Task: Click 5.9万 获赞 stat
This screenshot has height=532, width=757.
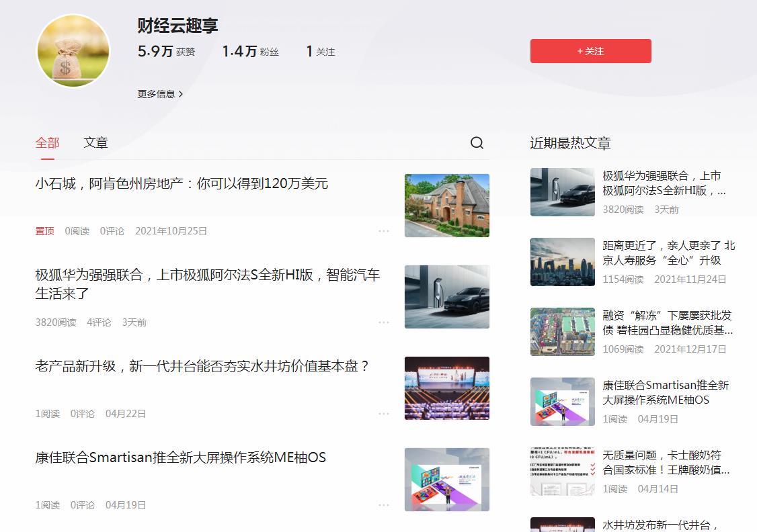Action: click(166, 51)
